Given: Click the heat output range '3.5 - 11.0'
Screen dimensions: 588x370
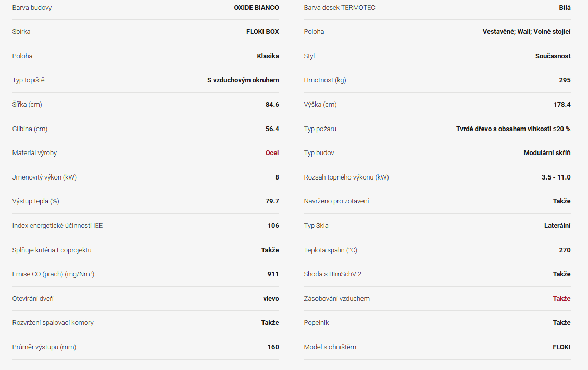Looking at the screenshot, I should click(556, 177).
